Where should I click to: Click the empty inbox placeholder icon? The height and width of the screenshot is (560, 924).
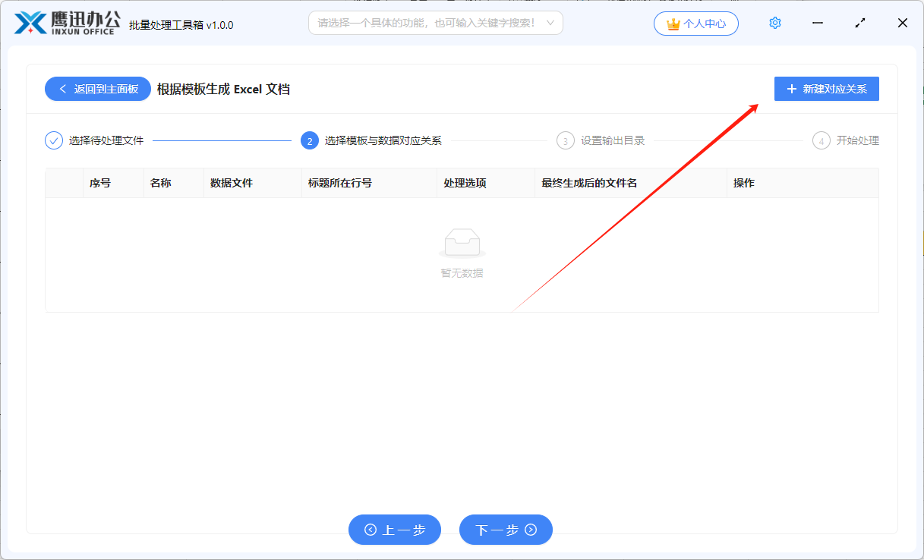tap(462, 244)
